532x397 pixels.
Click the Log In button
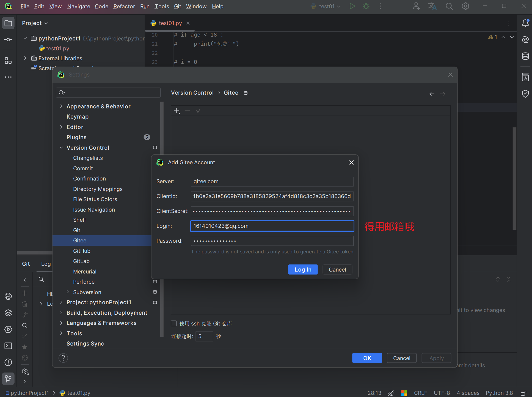[x=303, y=270]
